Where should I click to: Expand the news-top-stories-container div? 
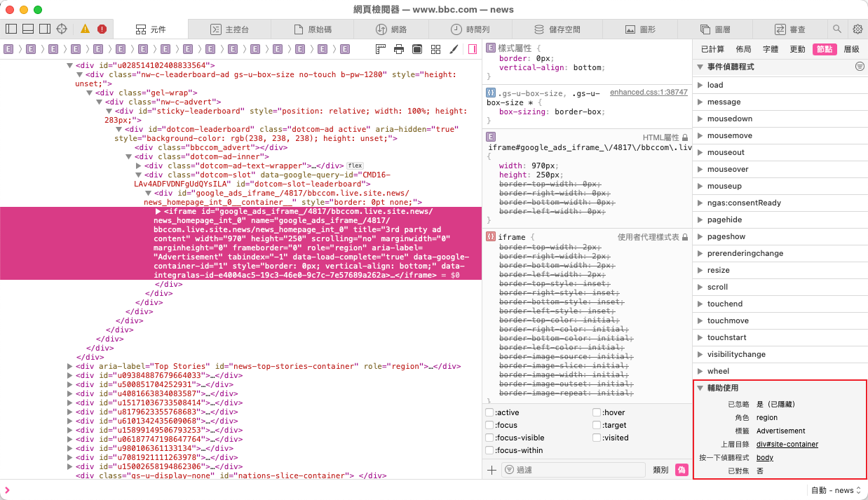70,366
